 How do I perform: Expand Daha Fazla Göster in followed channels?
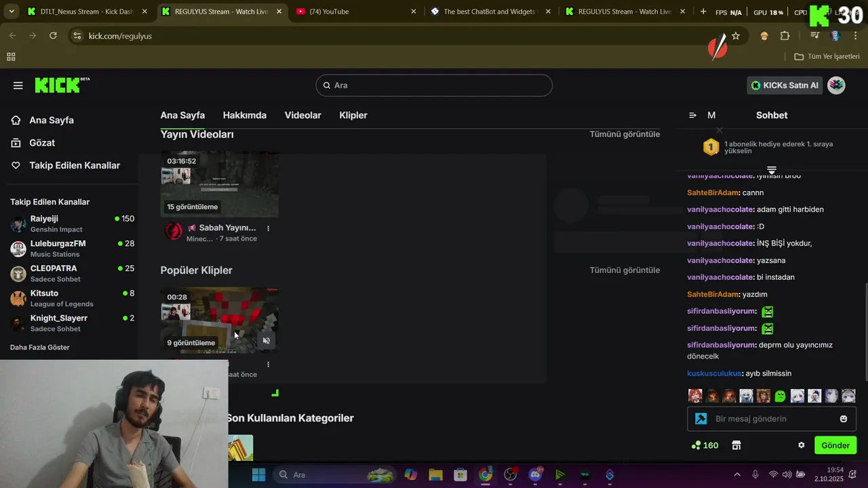pyautogui.click(x=40, y=347)
